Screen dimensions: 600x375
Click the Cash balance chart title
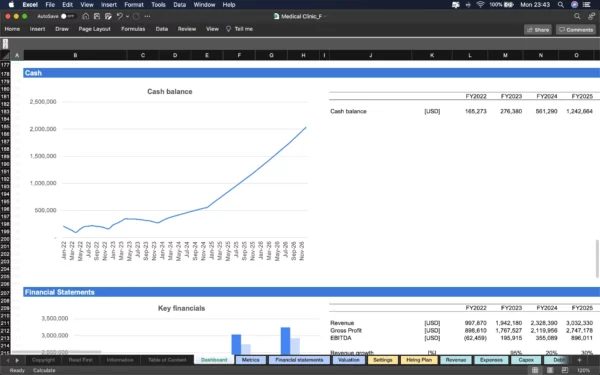click(x=170, y=91)
